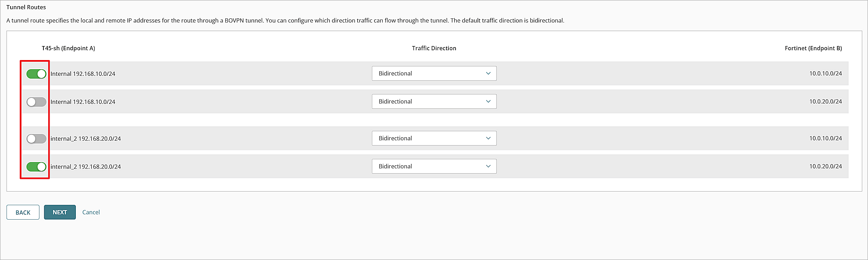Click the NEXT button
This screenshot has width=868, height=260.
pos(60,212)
